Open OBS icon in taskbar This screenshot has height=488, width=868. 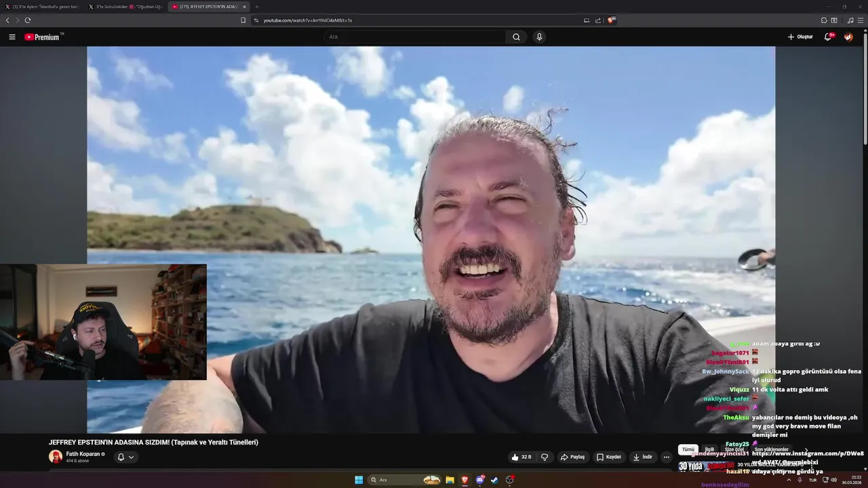click(509, 480)
